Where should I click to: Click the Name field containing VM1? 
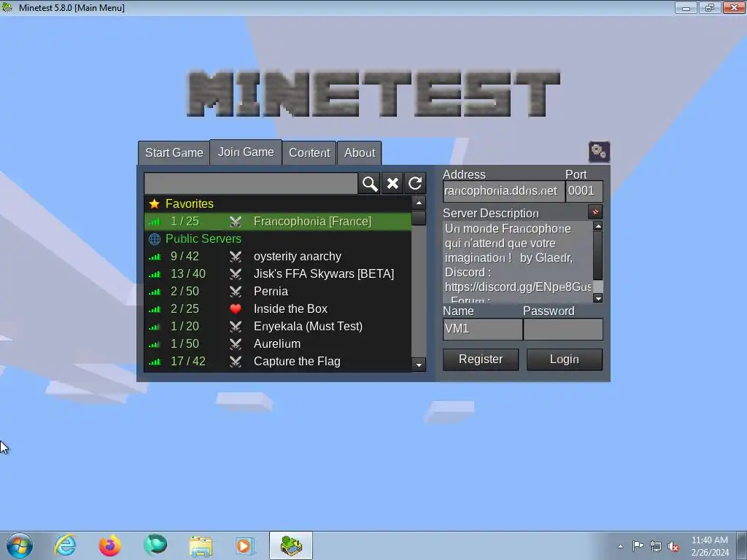(x=483, y=329)
